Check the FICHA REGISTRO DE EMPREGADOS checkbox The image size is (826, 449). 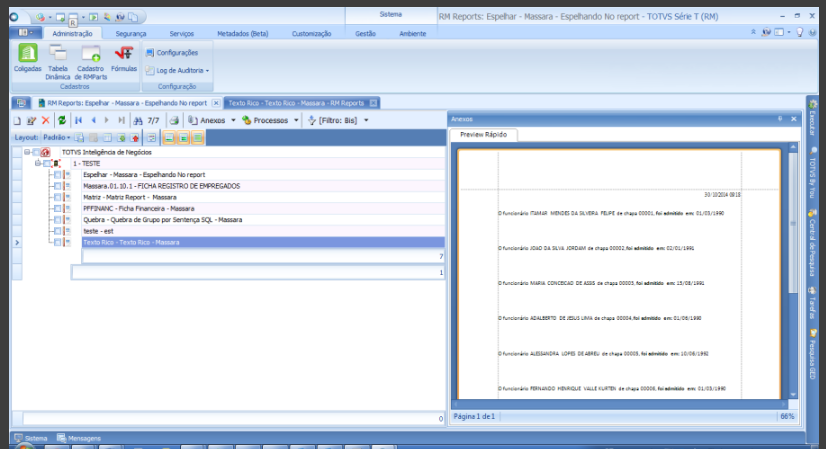tap(58, 186)
